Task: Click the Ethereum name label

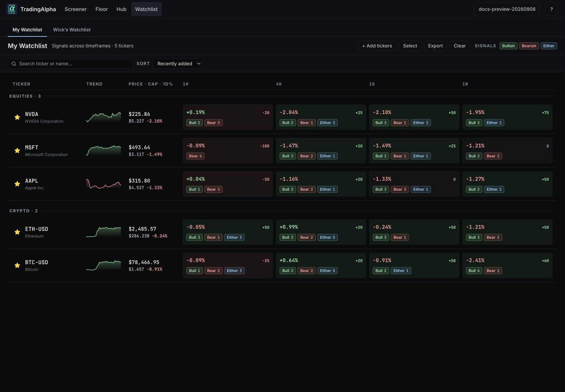Action: pos(35,236)
